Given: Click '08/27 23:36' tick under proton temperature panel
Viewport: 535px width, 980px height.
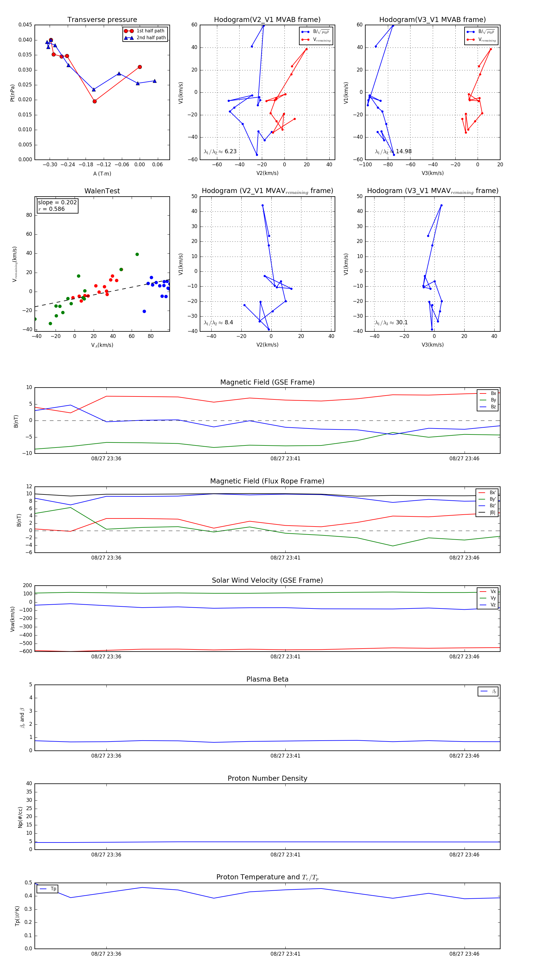Looking at the screenshot, I should coord(106,954).
